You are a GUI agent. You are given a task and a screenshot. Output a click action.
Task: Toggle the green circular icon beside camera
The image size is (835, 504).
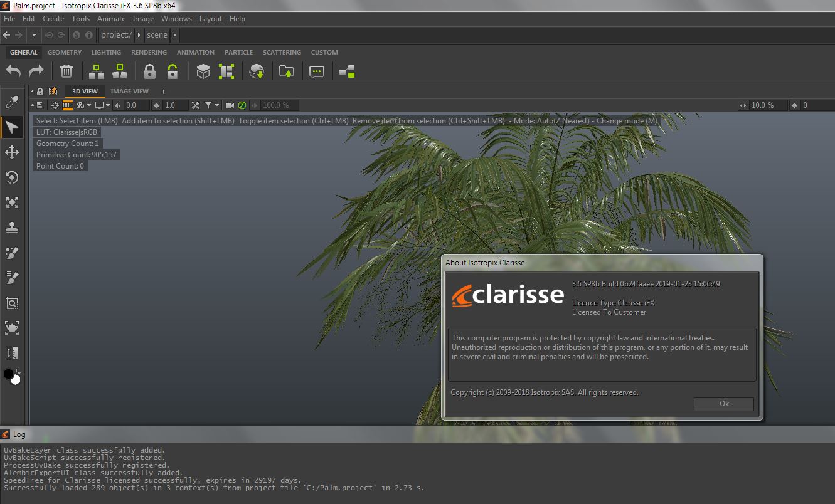point(242,105)
